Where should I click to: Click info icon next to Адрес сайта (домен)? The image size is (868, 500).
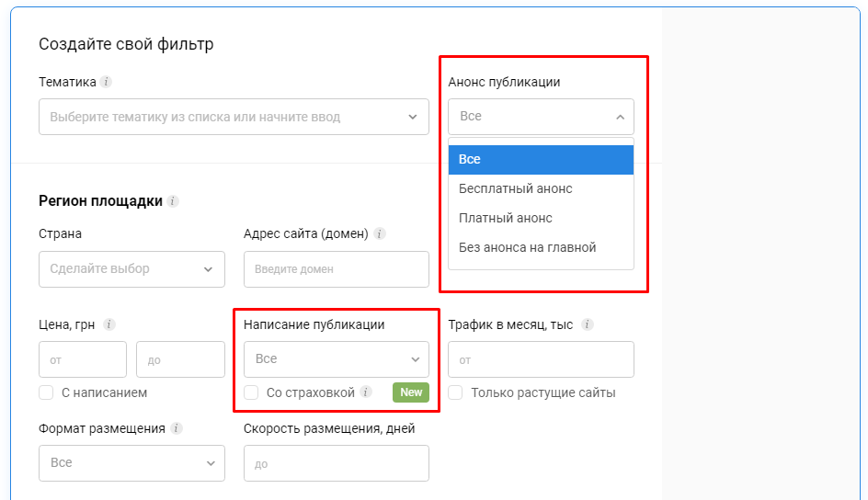pyautogui.click(x=380, y=233)
